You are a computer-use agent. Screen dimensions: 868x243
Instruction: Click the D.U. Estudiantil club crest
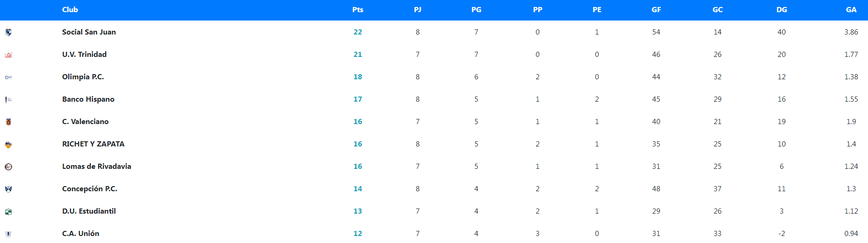8,211
